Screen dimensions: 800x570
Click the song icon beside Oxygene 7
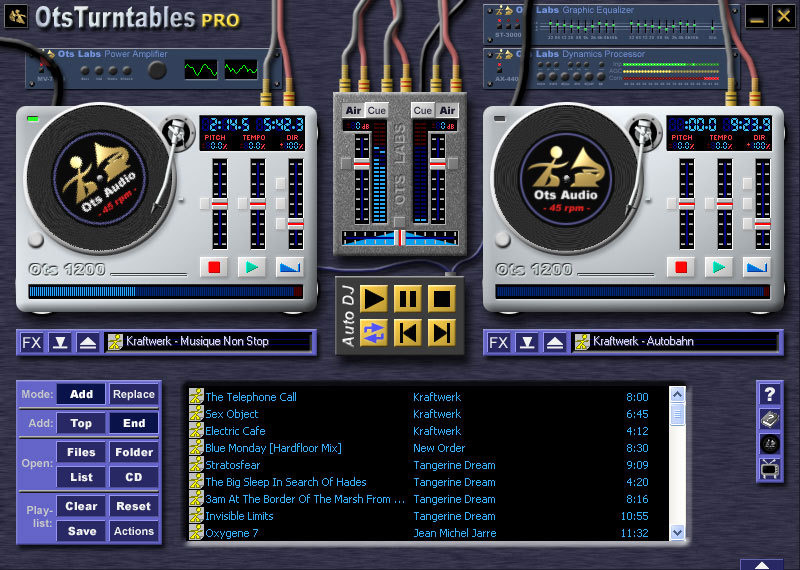(x=196, y=532)
